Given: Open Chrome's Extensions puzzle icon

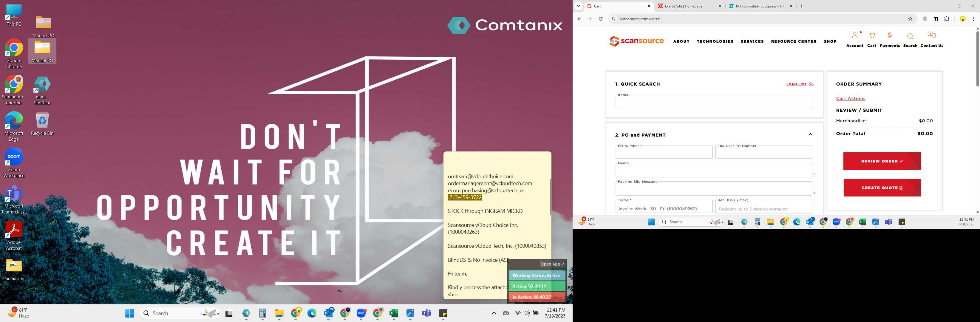Looking at the screenshot, I should point(947,18).
